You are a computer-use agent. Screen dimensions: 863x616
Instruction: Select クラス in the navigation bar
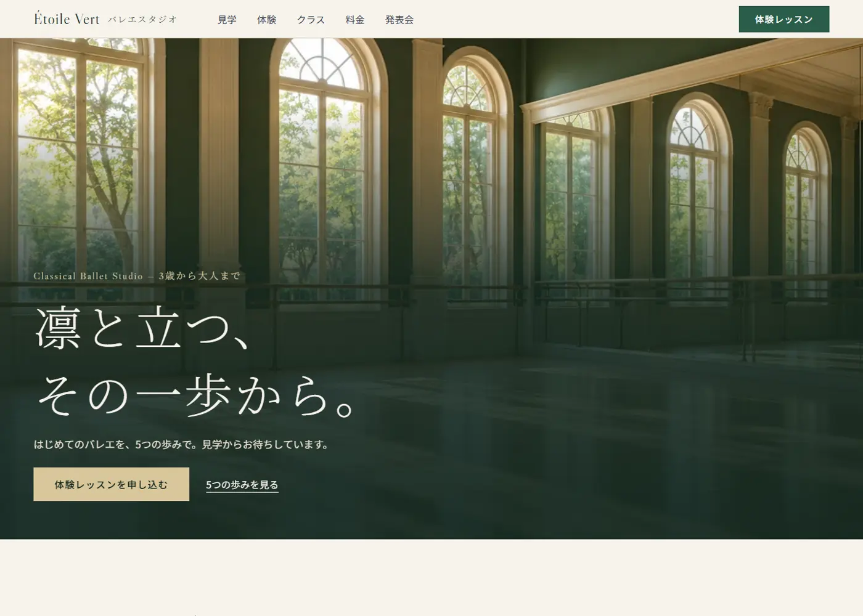[x=311, y=20]
